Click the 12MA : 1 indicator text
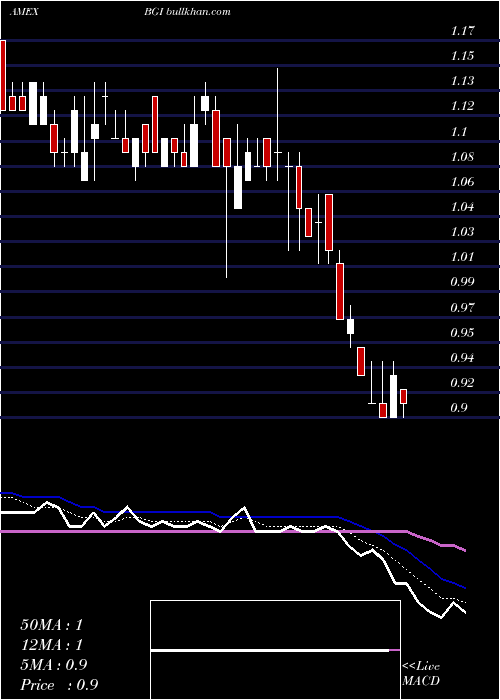Image resolution: width=500 pixels, height=700 pixels. pos(51,645)
